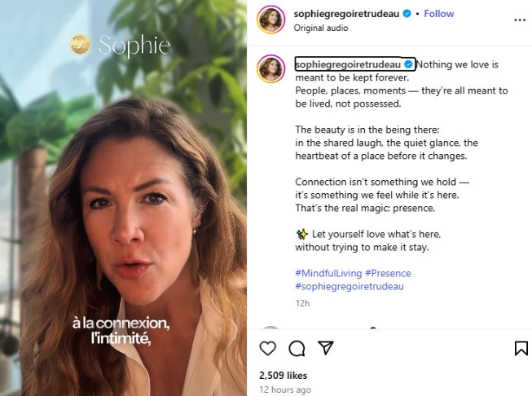Click the 12 hours ago post date
532x396 pixels.
click(x=284, y=389)
